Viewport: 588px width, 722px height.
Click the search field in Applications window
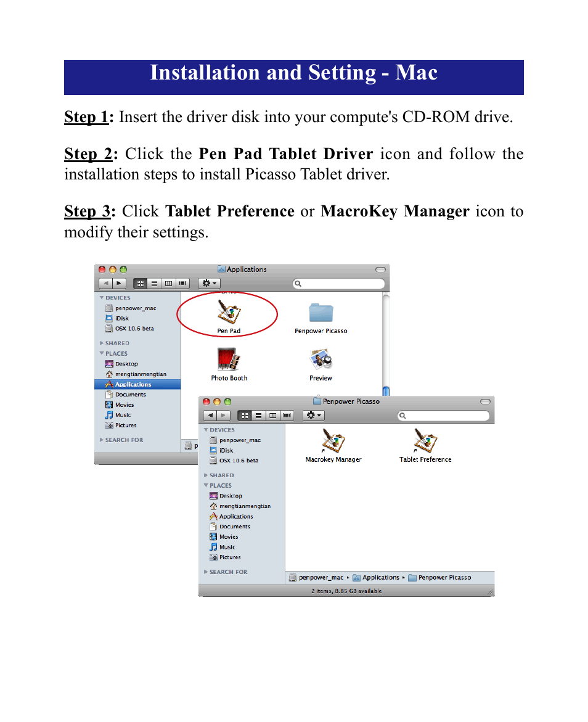(x=339, y=284)
